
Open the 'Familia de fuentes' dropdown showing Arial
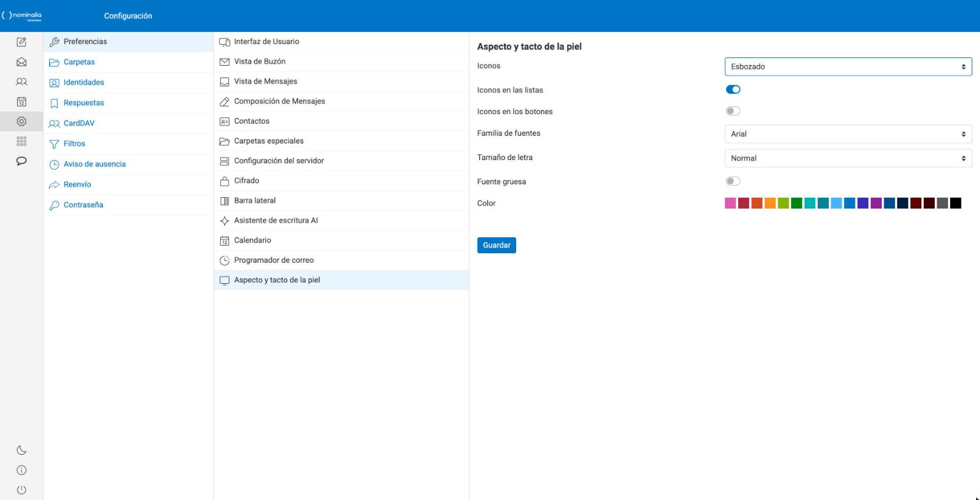click(848, 134)
